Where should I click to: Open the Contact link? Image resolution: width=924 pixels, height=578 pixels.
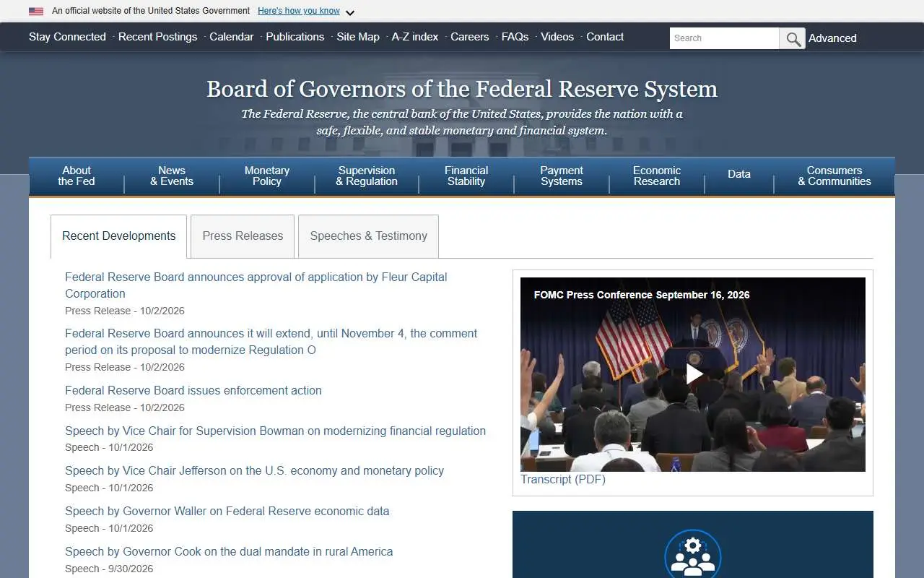tap(605, 37)
